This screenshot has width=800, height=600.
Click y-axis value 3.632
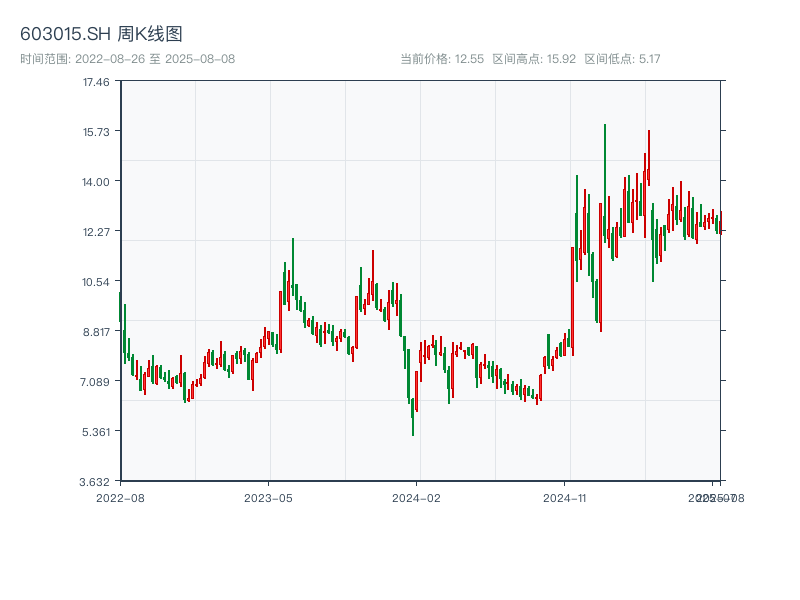point(95,482)
